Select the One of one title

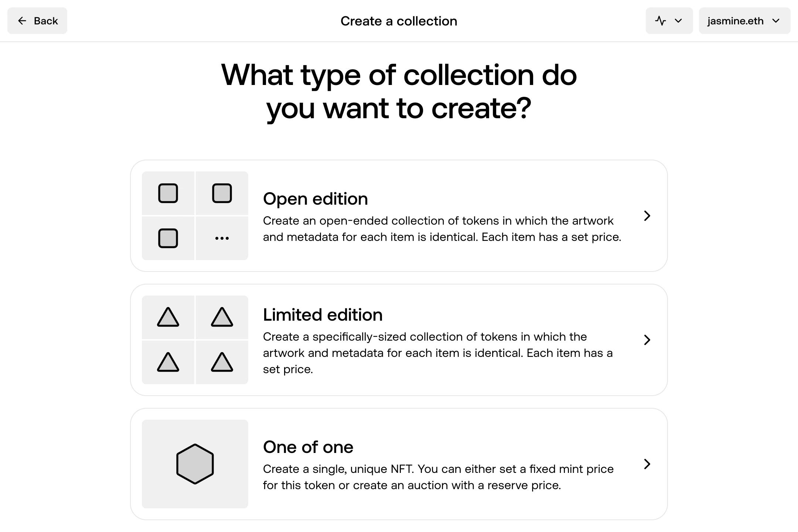point(308,447)
